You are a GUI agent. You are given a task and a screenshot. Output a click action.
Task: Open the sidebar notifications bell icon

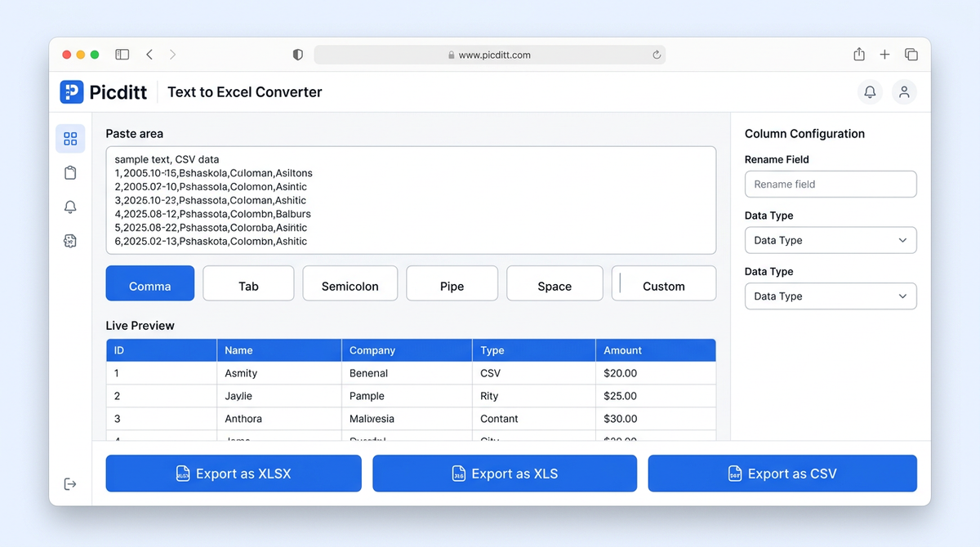tap(70, 207)
